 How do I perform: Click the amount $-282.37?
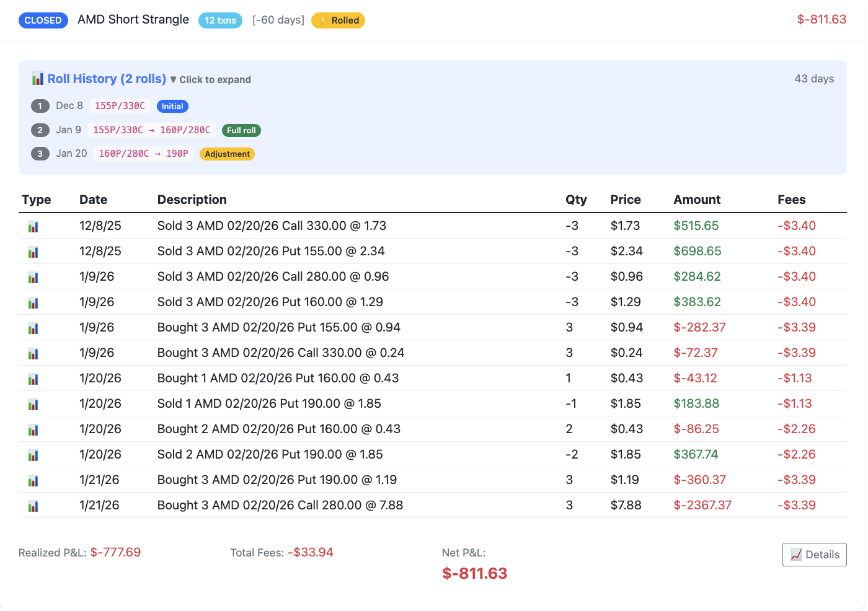(699, 327)
